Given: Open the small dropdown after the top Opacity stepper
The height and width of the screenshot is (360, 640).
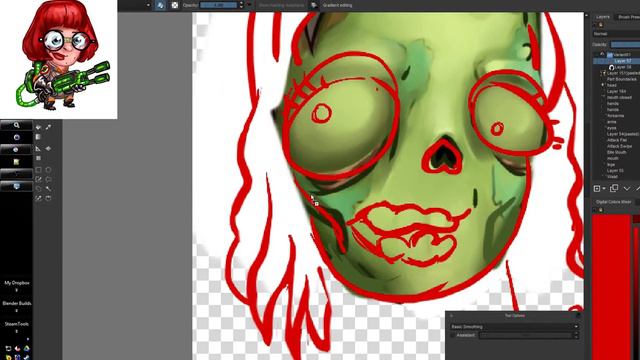Looking at the screenshot, I should coord(249,5).
